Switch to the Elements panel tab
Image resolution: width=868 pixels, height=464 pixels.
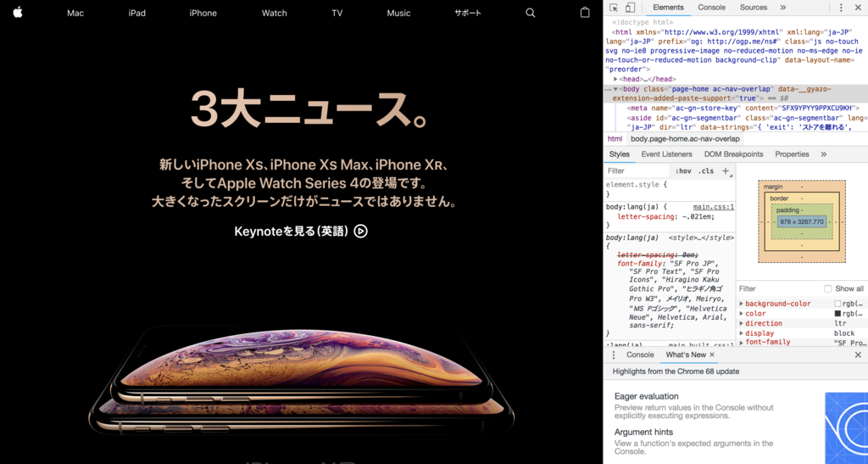(x=668, y=8)
